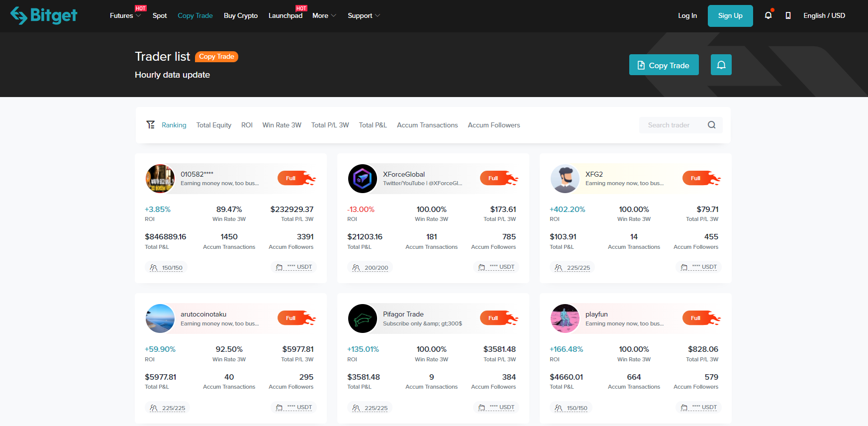Open XFG2 trader avatar

(565, 179)
